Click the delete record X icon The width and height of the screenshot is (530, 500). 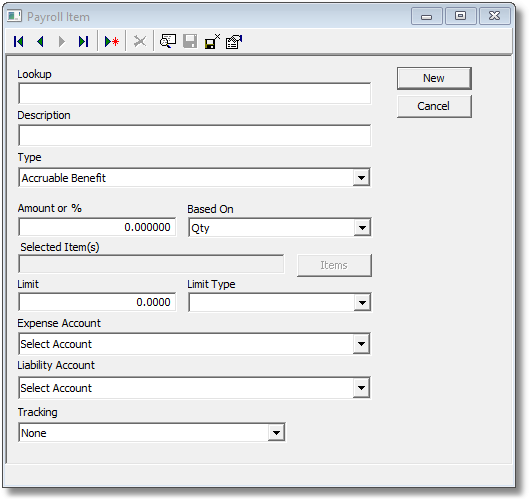point(140,42)
